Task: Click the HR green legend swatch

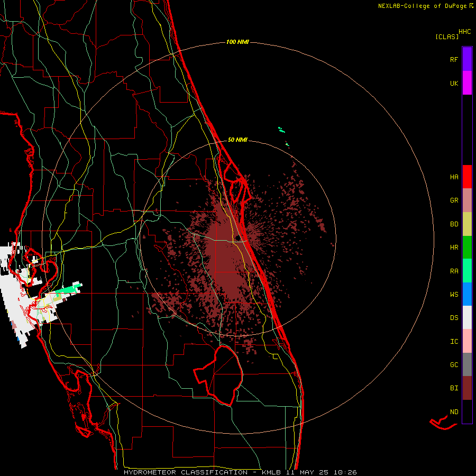Action: [467, 247]
